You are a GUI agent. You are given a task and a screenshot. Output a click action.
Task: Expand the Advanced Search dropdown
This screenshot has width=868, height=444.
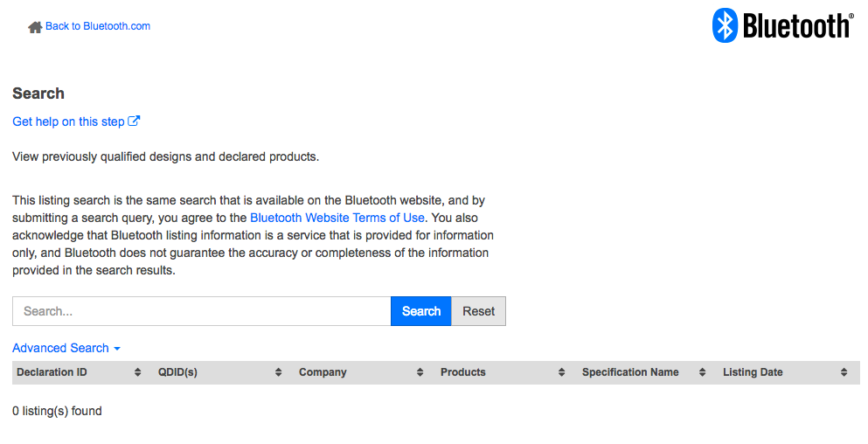coord(66,348)
